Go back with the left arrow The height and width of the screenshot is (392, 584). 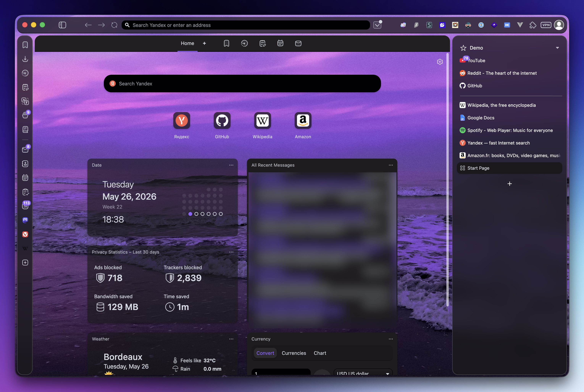point(88,25)
